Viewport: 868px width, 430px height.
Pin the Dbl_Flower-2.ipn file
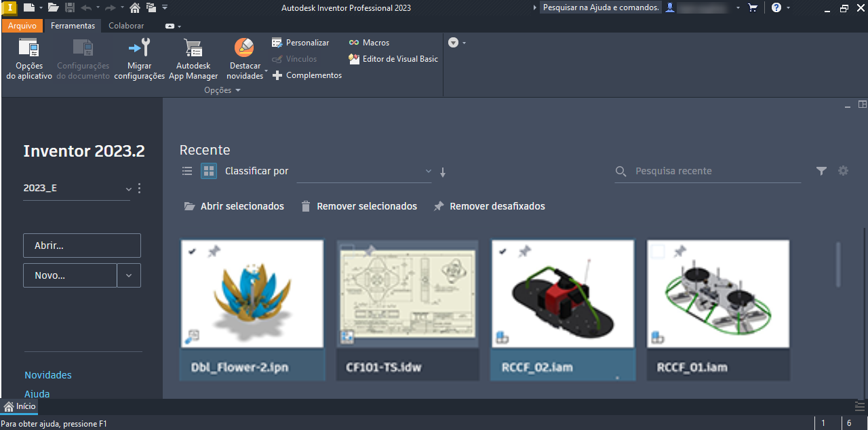point(214,252)
